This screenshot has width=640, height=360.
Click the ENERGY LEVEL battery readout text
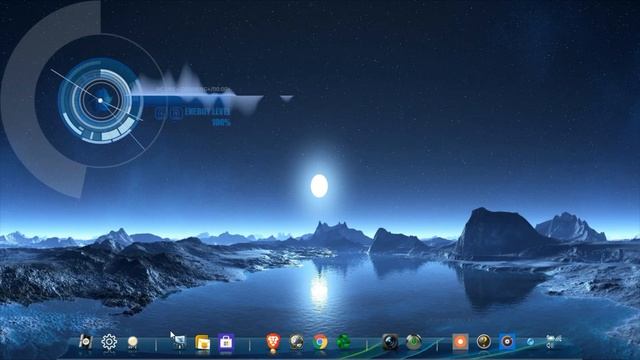[207, 116]
